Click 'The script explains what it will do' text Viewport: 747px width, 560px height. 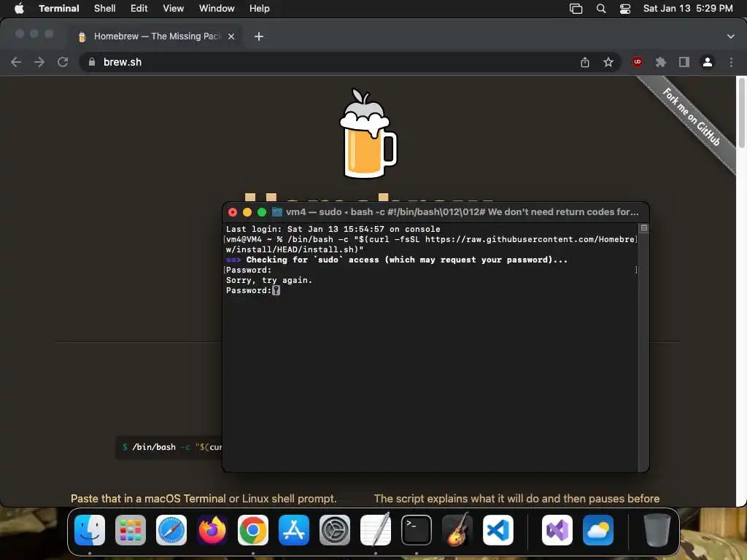point(517,499)
